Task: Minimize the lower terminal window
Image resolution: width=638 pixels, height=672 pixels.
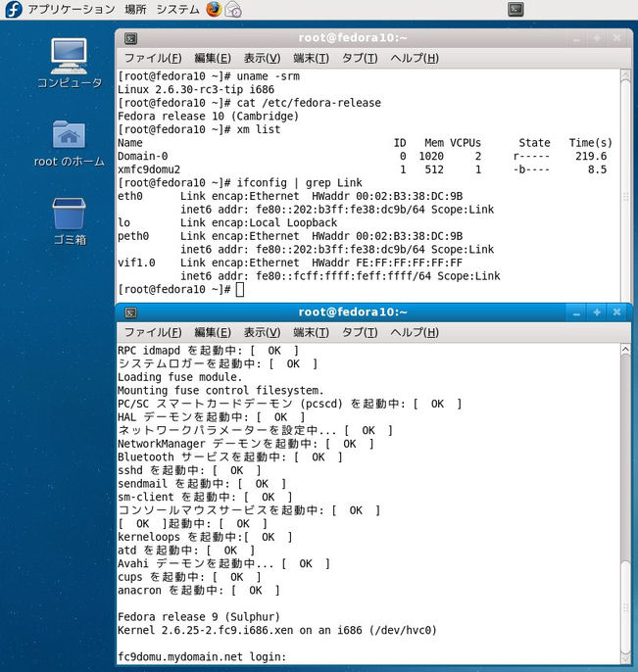Action: tap(576, 312)
